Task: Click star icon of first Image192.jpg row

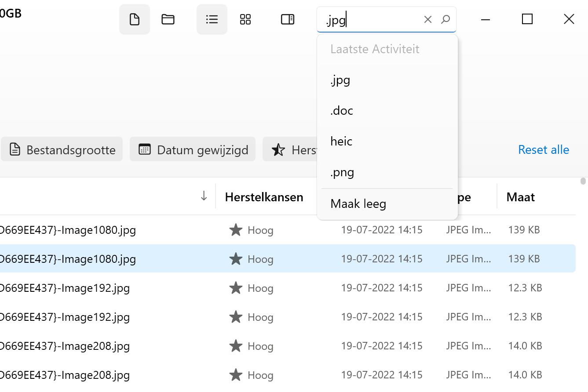Action: click(236, 288)
